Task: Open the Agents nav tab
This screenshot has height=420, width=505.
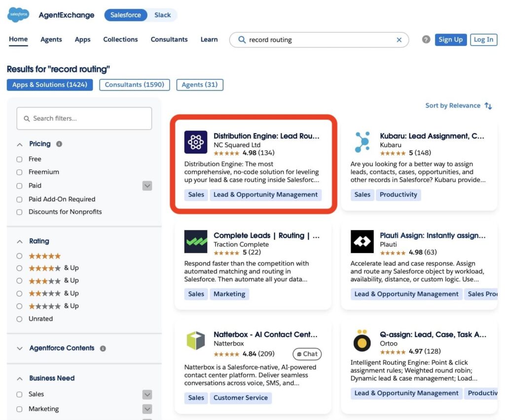Action: coord(51,39)
